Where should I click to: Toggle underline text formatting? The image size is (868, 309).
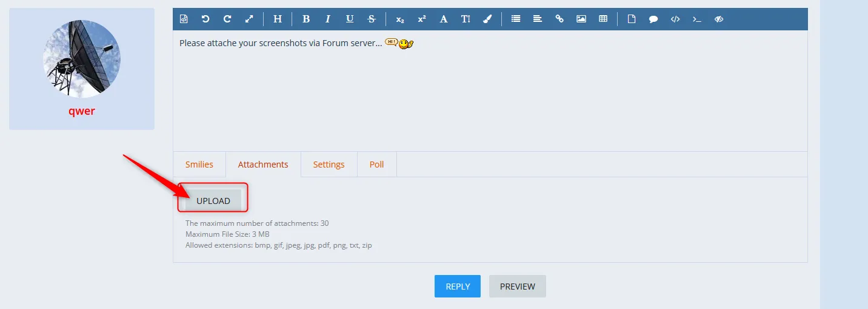tap(350, 19)
